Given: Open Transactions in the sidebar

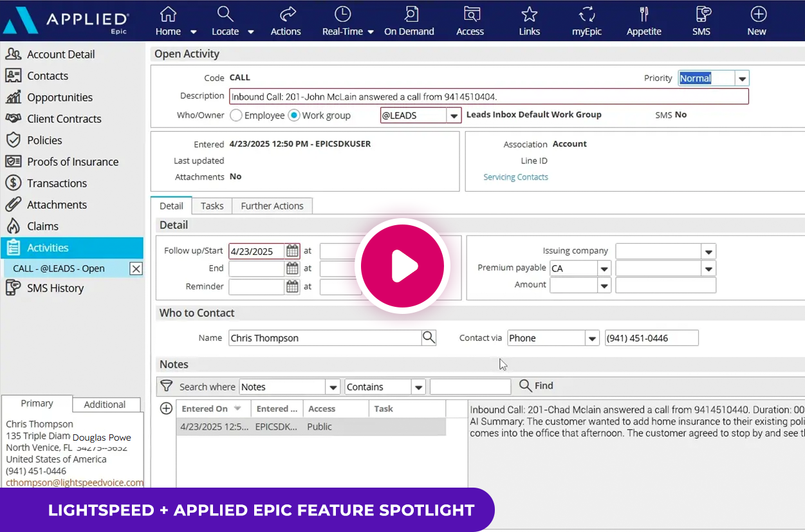Looking at the screenshot, I should [x=57, y=183].
